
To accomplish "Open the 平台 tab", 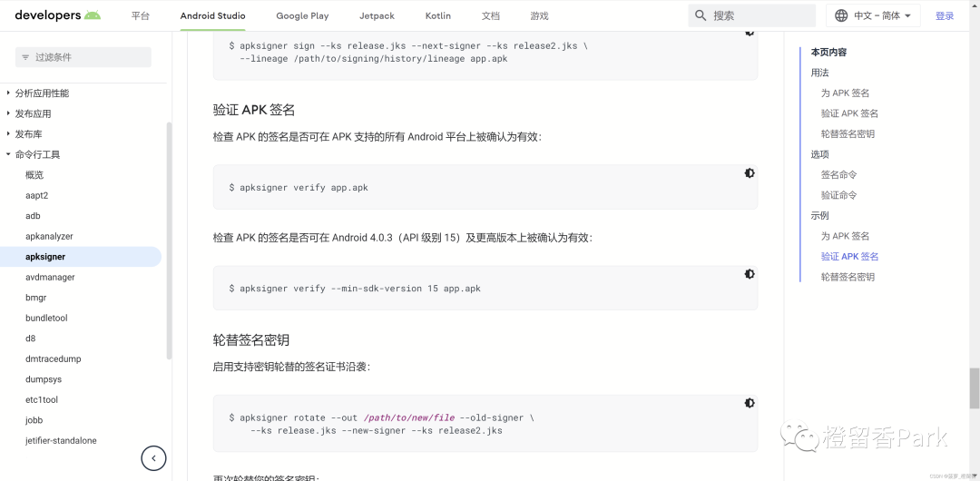I will pos(141,15).
